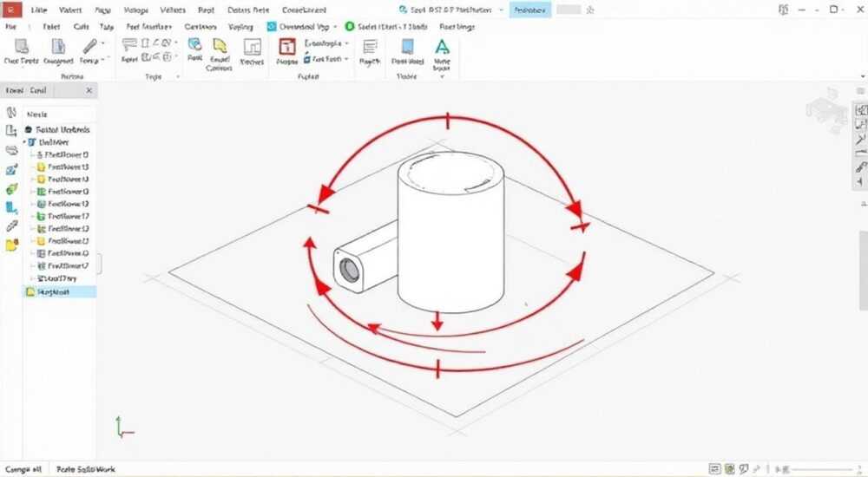Screen dimensions: 868x477
Task: Select the highlighted bottom item in the feature tree
Action: pyautogui.click(x=60, y=291)
